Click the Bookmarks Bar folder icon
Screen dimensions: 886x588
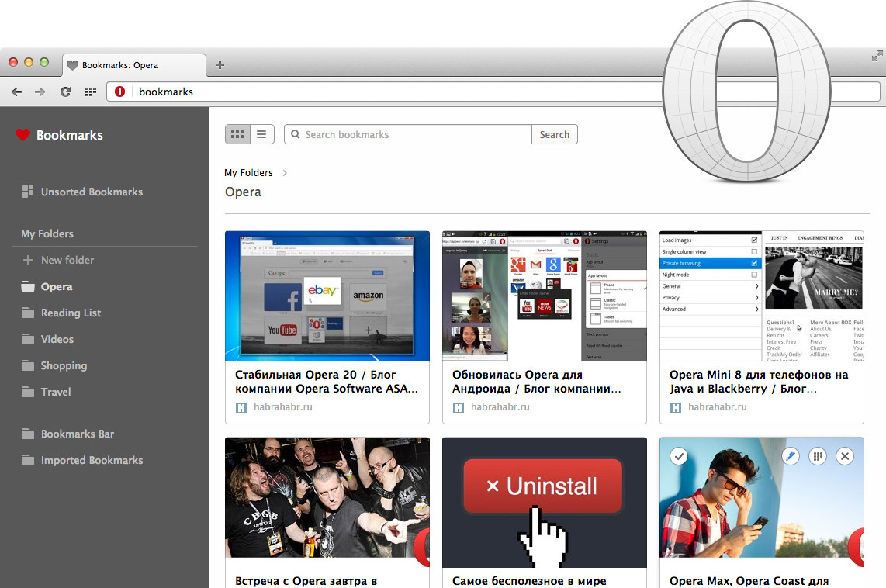(28, 434)
